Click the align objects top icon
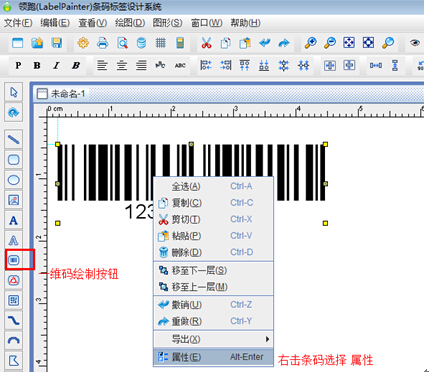This screenshot has height=372, width=429. pyautogui.click(x=245, y=65)
